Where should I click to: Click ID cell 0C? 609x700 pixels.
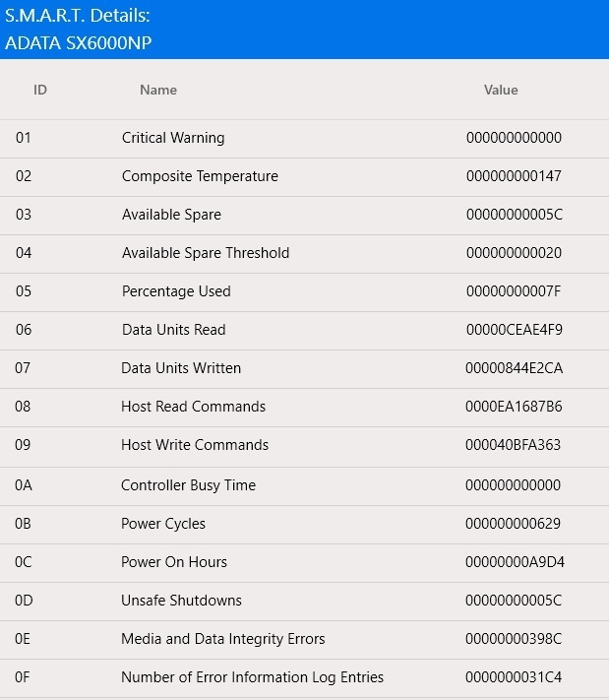[x=24, y=561]
